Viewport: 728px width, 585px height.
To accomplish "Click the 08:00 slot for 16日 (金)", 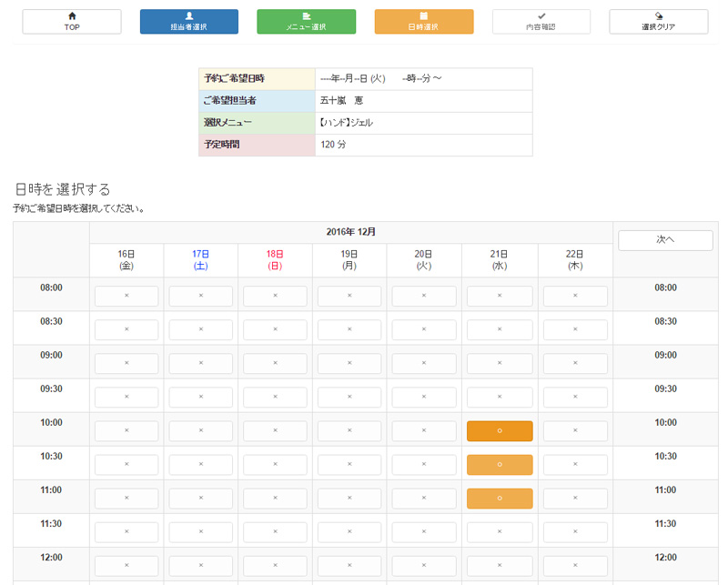I will tap(126, 297).
